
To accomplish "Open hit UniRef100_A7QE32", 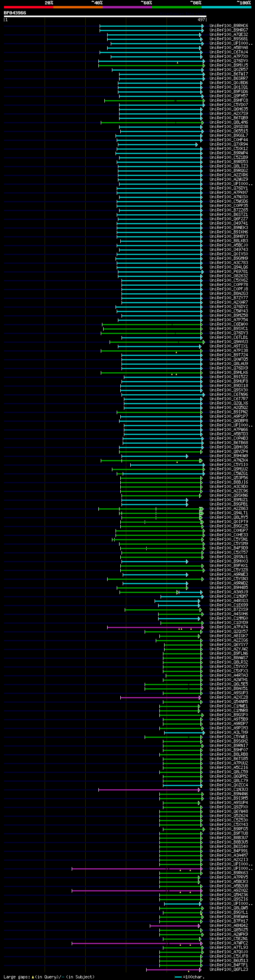I will pos(229,35).
